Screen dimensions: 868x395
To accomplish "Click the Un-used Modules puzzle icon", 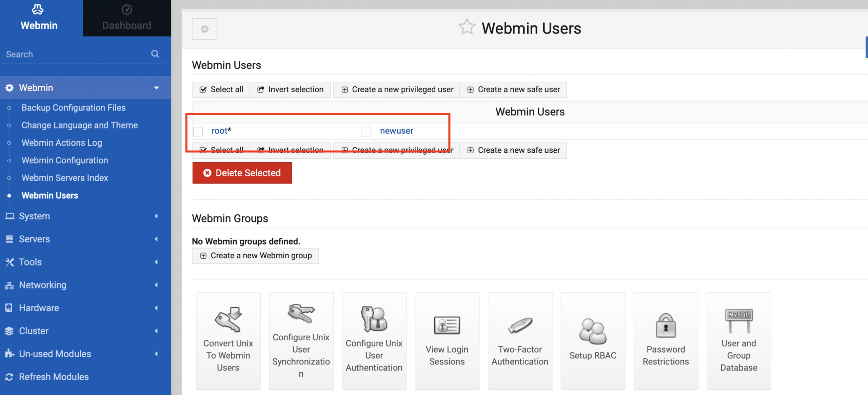I will [x=9, y=354].
